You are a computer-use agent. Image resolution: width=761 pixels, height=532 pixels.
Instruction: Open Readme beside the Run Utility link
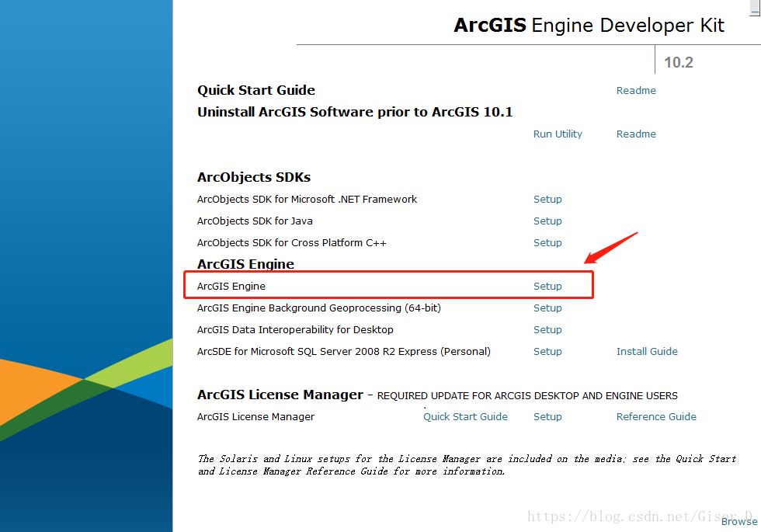tap(636, 134)
